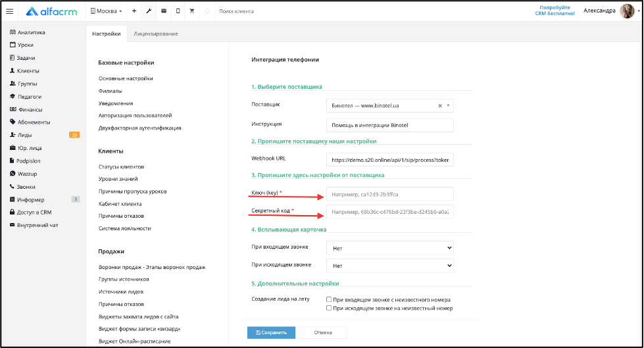Click Попробуйте CRM бесплатно link
Screen dimensions: 644x348
(x=555, y=11)
